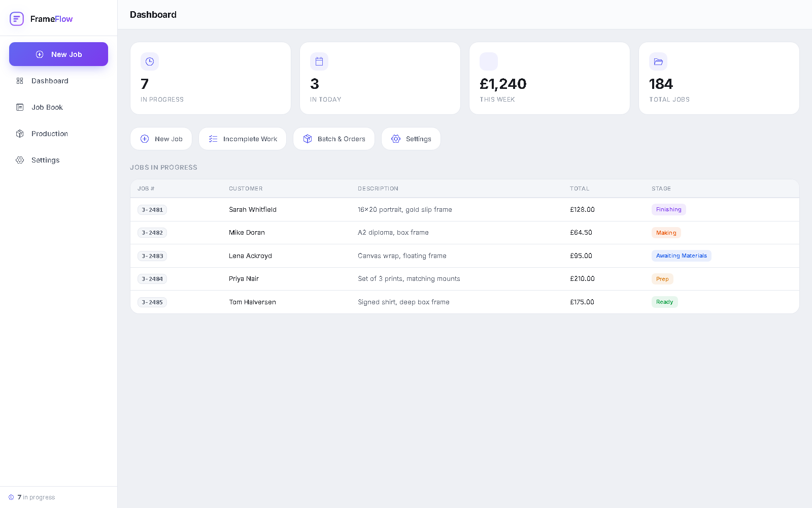Click the Ready stage tag
This screenshot has height=508, width=812.
[665, 302]
